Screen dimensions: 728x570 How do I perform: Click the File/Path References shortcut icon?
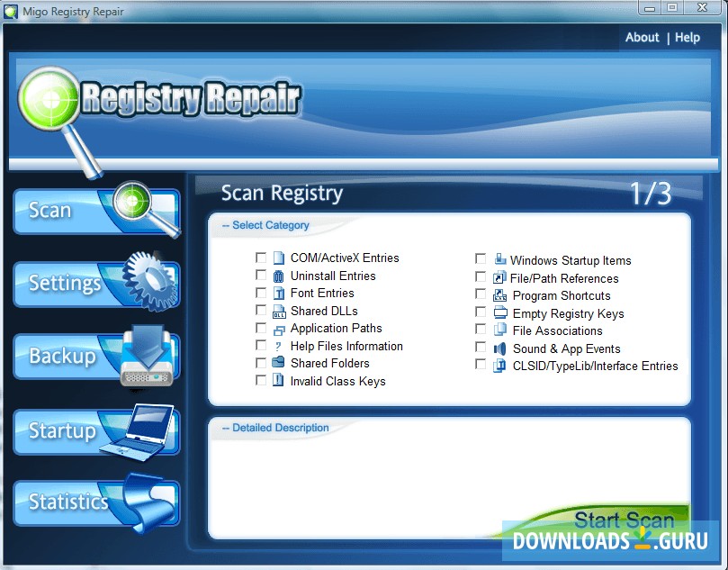[499, 277]
